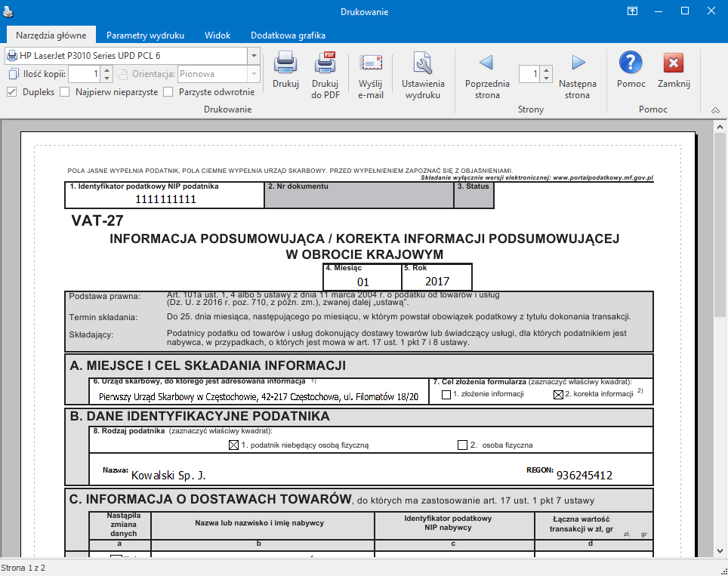Image resolution: width=728 pixels, height=576 pixels.
Task: Enable Najpierw nieparzyste checkbox
Action: tap(65, 92)
